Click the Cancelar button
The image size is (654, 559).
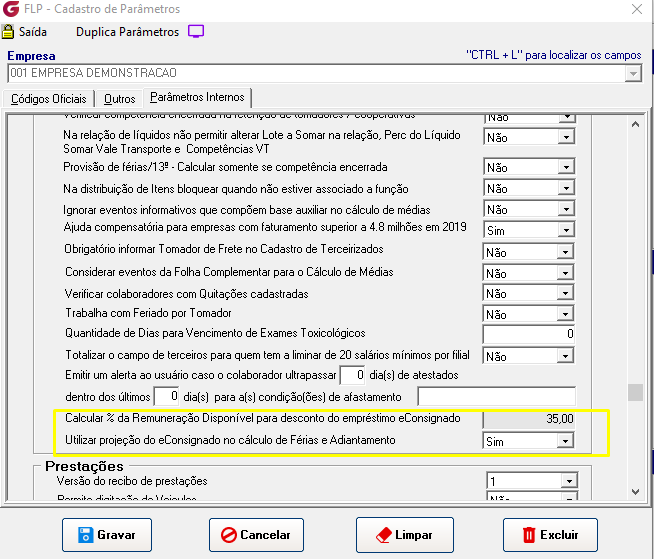pos(256,535)
